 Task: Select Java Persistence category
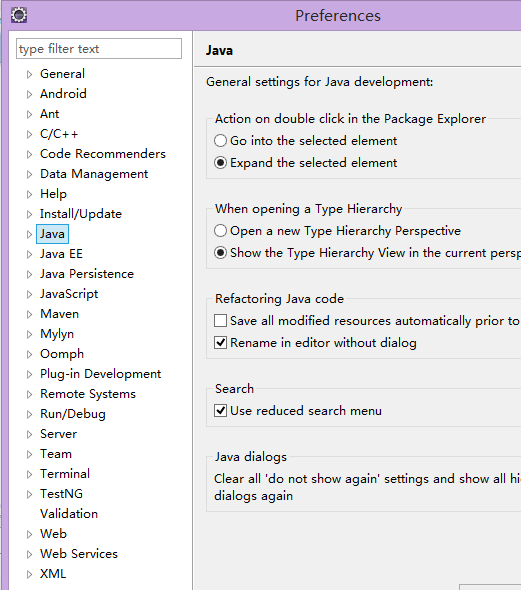tap(87, 274)
